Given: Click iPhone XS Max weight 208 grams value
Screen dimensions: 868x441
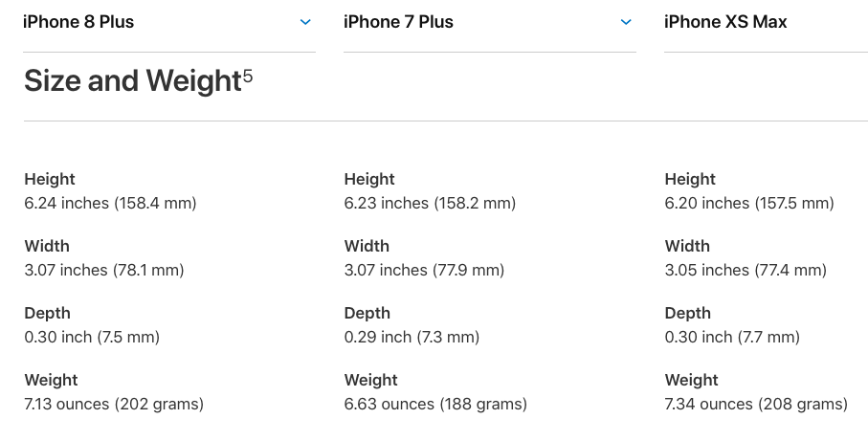Looking at the screenshot, I should (x=756, y=404).
